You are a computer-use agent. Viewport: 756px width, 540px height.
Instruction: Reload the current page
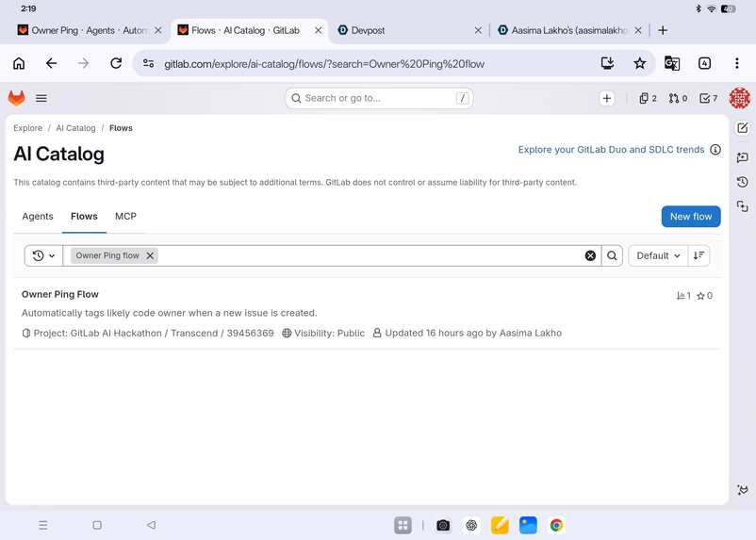pos(116,63)
